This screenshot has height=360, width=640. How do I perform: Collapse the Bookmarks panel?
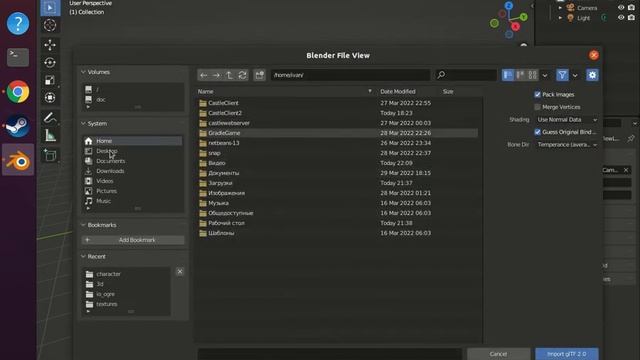click(x=83, y=225)
